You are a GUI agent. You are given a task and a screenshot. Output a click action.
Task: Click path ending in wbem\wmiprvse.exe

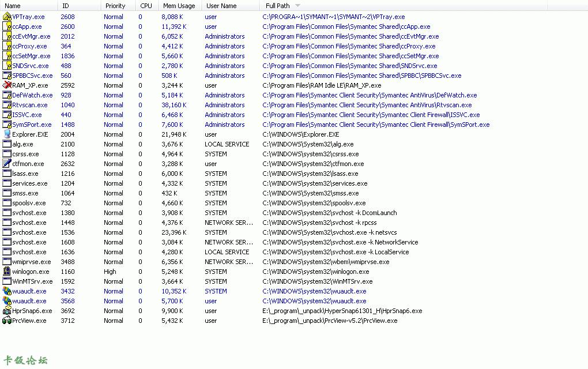pyautogui.click(x=326, y=262)
